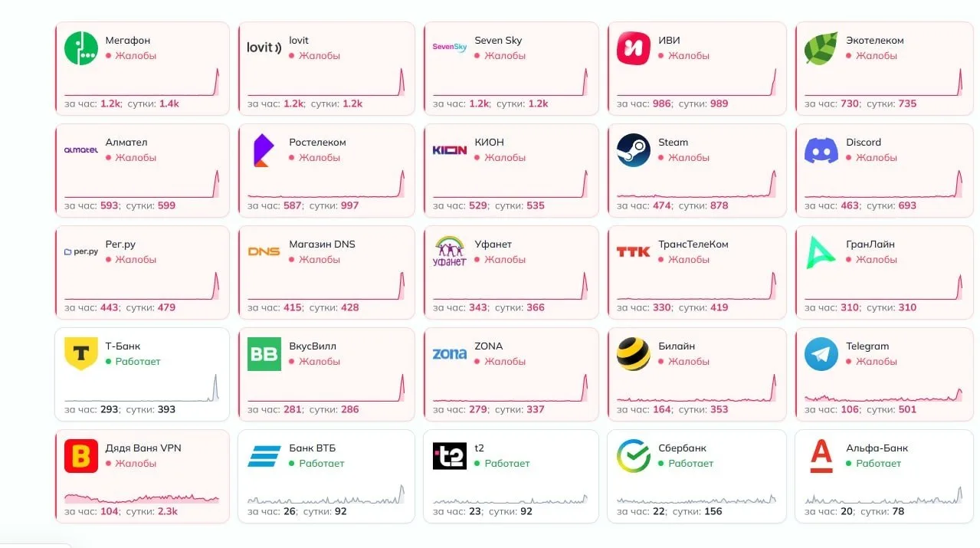
Task: Open the Мегафон green logo icon
Action: [x=81, y=48]
